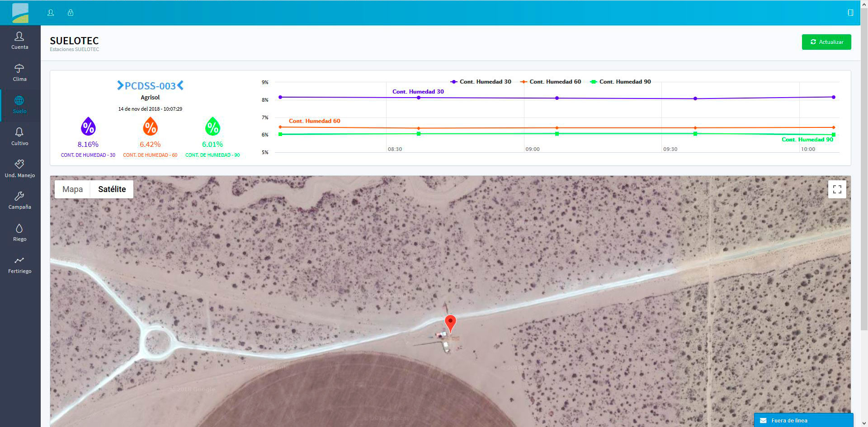Open Riego section in sidebar
Viewport: 868px width, 427px height.
click(x=19, y=232)
